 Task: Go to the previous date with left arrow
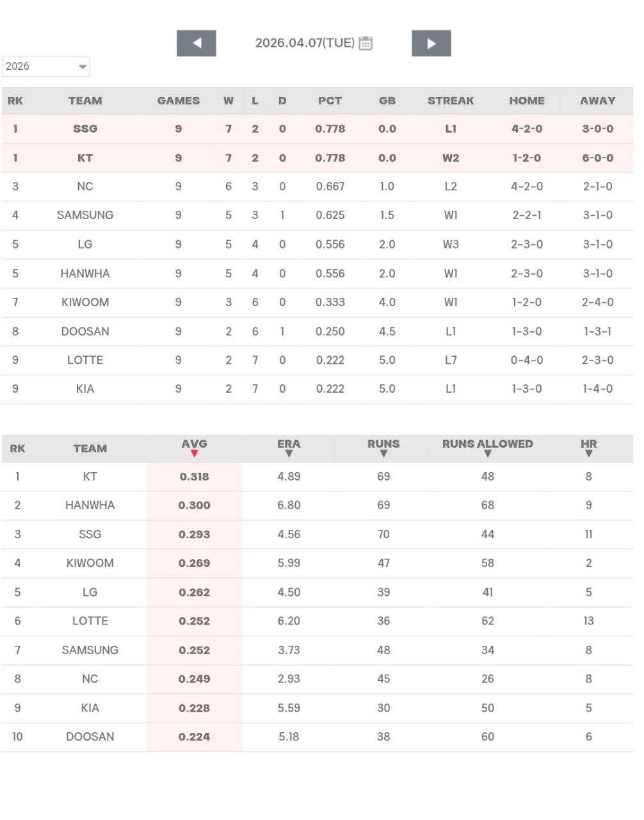tap(196, 44)
